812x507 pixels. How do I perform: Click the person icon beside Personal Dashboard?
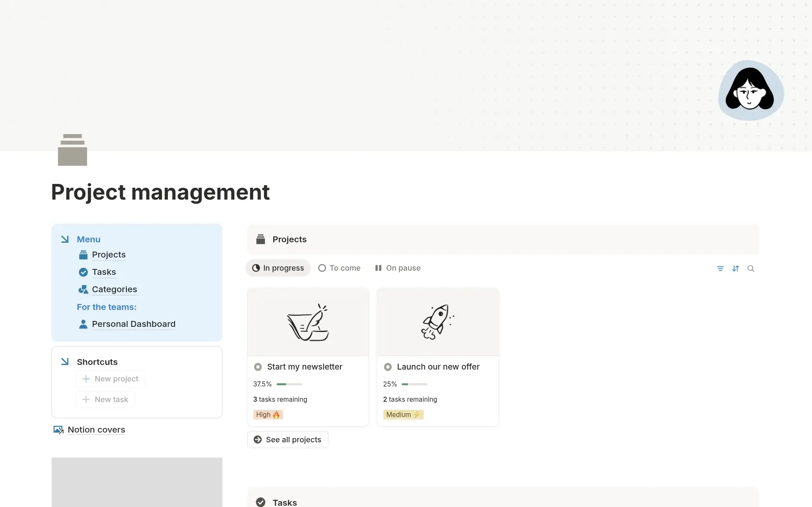point(83,324)
